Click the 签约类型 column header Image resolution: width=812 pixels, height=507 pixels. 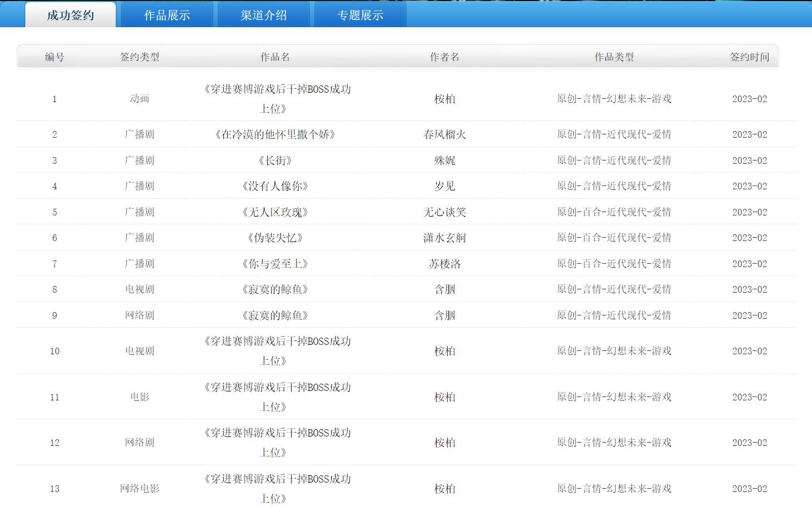(139, 57)
